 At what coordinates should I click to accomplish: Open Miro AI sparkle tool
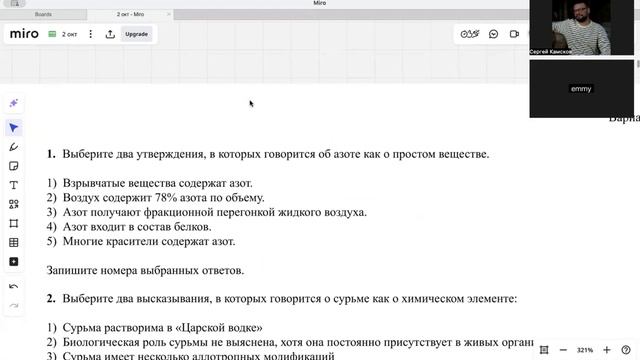click(13, 103)
